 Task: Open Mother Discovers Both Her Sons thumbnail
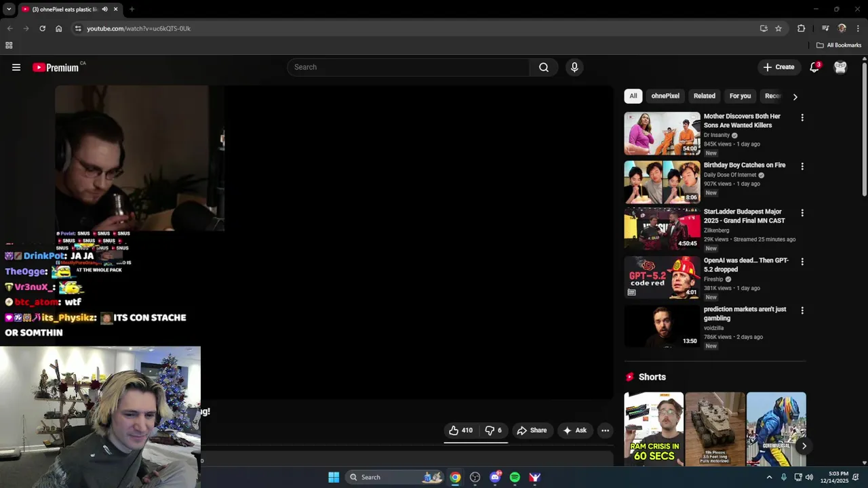point(662,134)
